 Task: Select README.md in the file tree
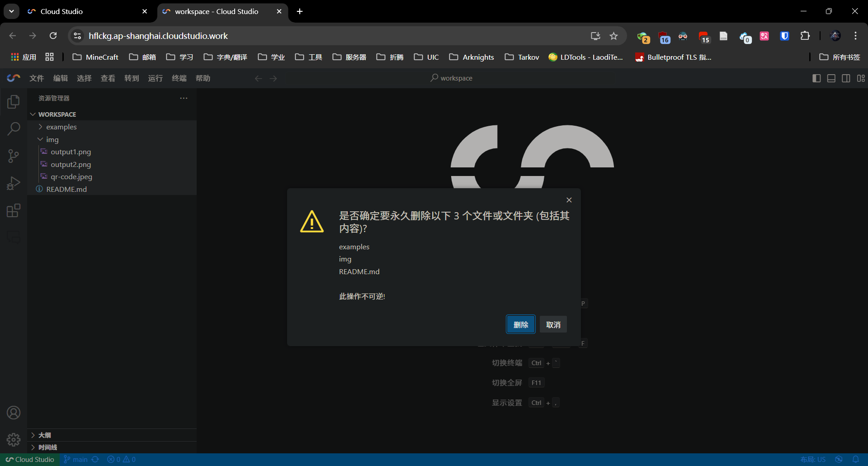112,189
